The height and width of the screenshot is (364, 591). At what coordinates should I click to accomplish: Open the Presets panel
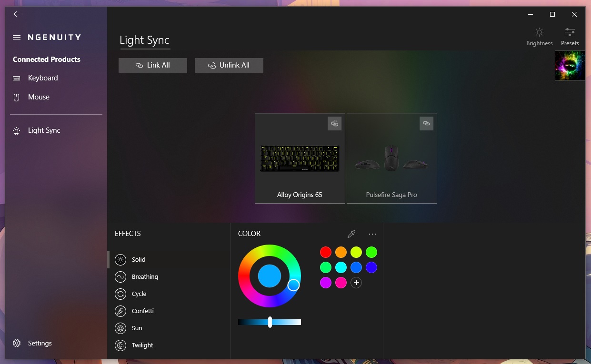[570, 37]
